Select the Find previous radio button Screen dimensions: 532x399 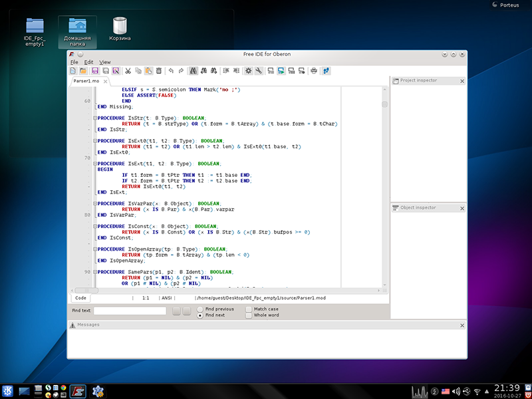click(200, 309)
